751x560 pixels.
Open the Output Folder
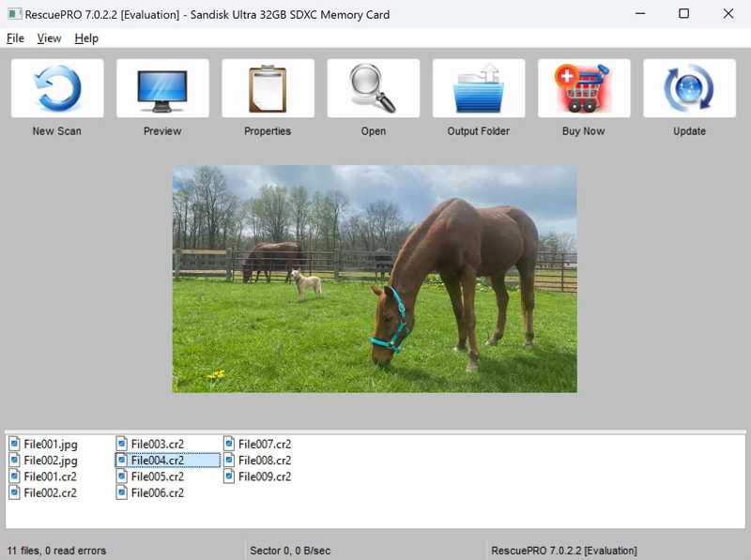click(478, 89)
